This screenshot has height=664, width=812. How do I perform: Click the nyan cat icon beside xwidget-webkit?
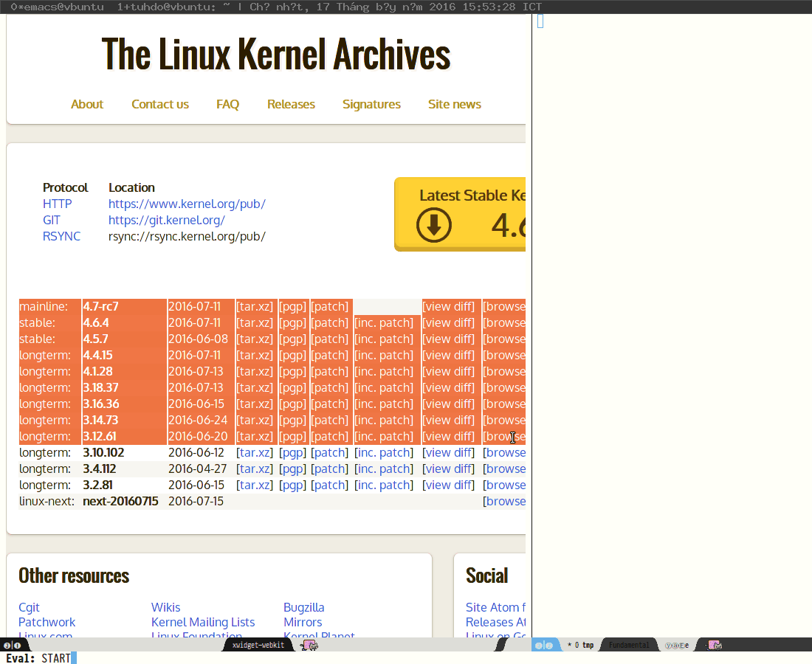[x=310, y=645]
